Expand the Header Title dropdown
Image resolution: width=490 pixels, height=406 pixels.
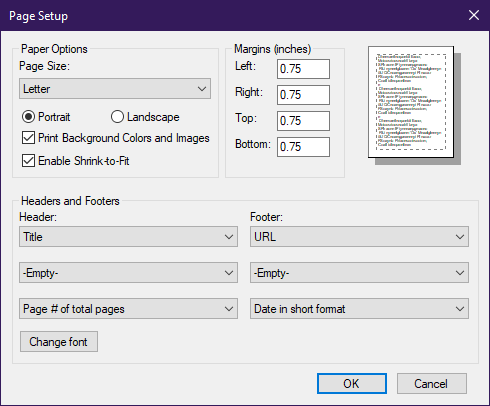(128, 237)
